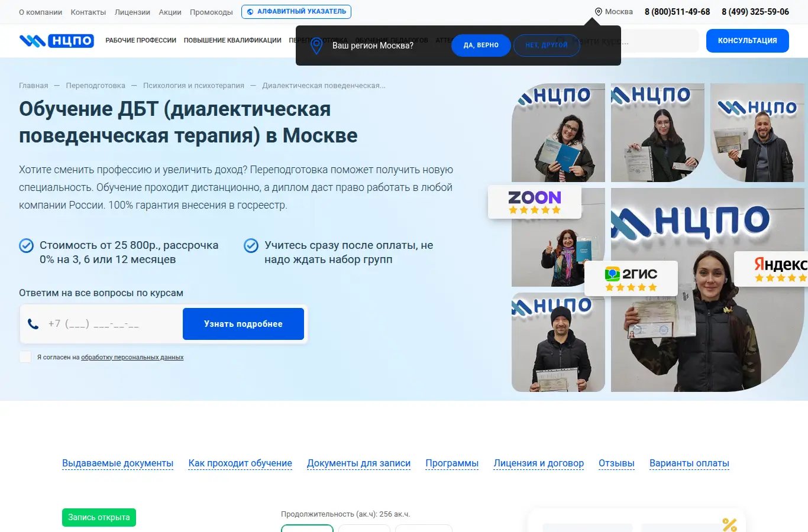Go to Переподготовка breadcrumb
808x532 pixels.
96,86
